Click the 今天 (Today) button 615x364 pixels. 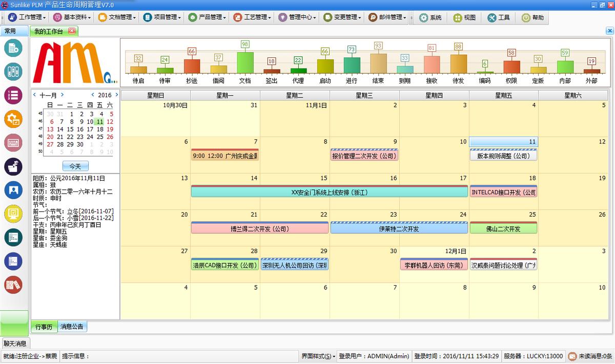75,166
